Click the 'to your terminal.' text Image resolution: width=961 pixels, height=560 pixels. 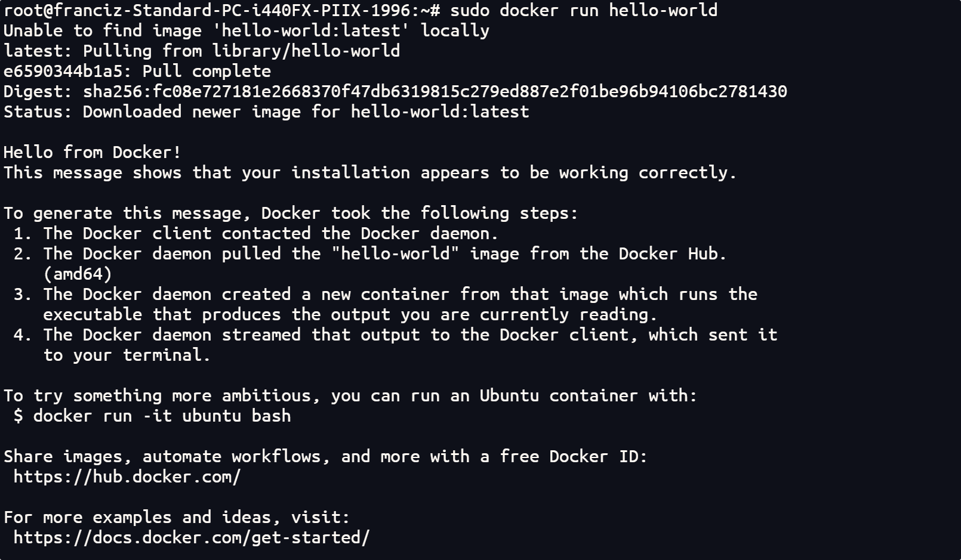tap(127, 355)
